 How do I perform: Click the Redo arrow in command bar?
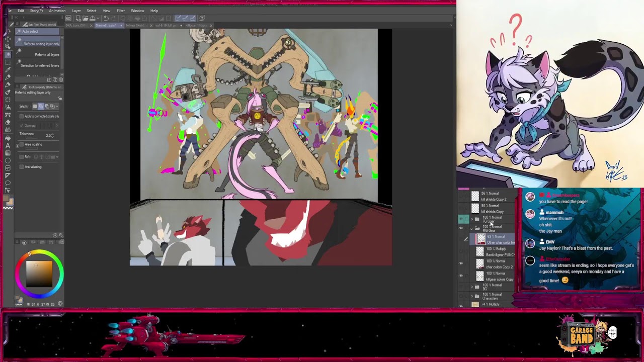pos(114,18)
